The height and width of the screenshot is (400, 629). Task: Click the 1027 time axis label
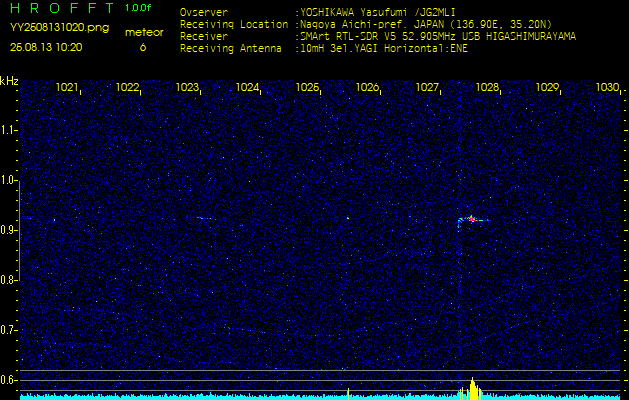(427, 87)
